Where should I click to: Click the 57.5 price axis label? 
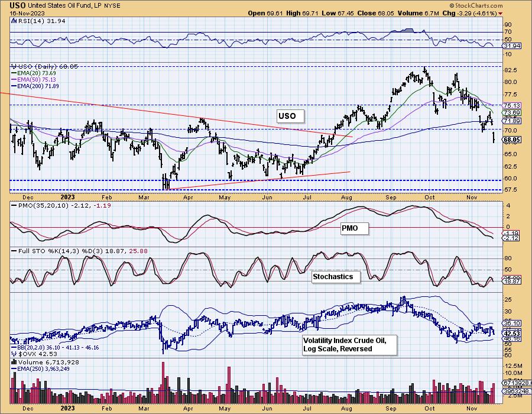click(511, 190)
